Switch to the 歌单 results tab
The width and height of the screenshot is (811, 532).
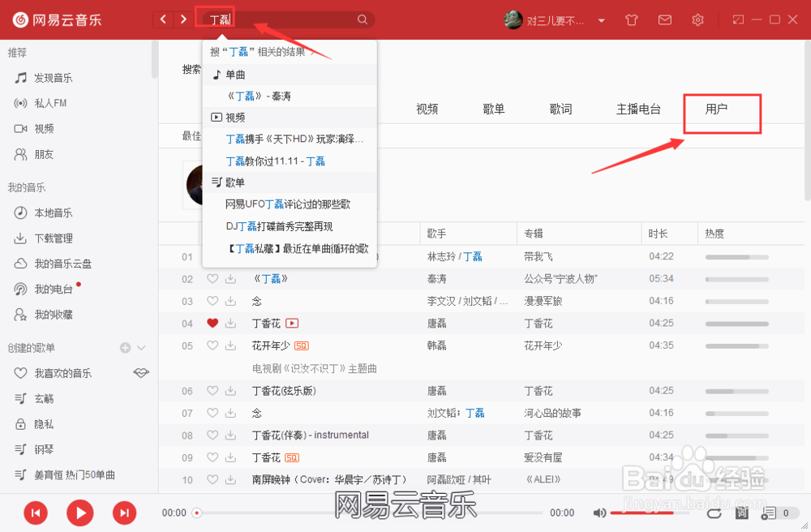[x=493, y=109]
